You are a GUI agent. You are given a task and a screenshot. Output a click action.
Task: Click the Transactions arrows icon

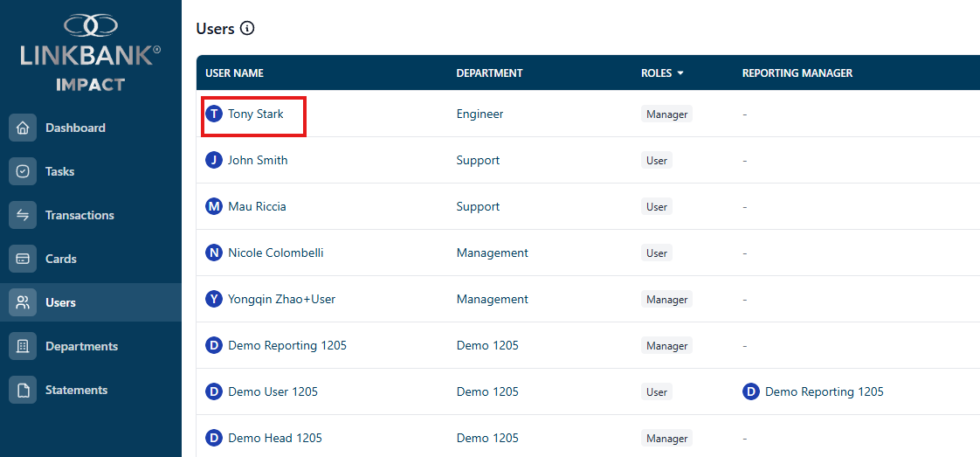pyautogui.click(x=23, y=215)
